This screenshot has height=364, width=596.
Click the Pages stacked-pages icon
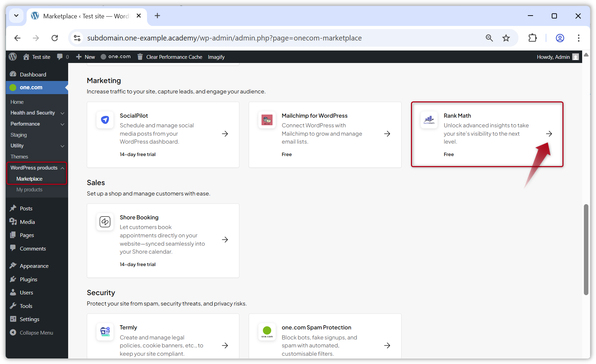click(x=13, y=235)
